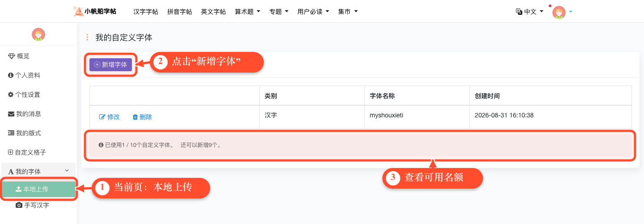The height and width of the screenshot is (224, 644).
Task: Click the three-dot icon beside page title
Action: pyautogui.click(x=87, y=38)
